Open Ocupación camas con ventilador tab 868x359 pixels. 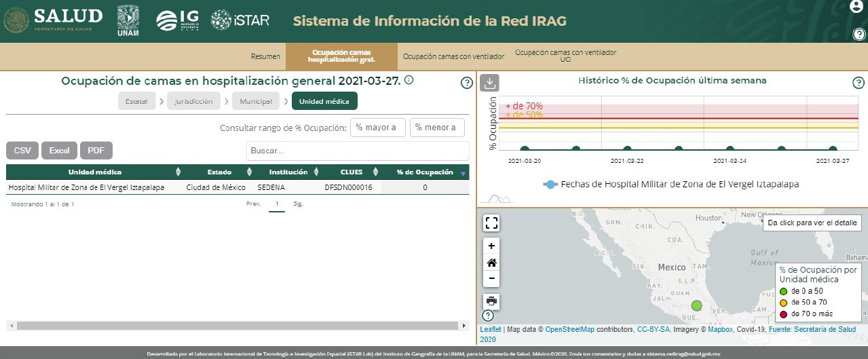tap(453, 56)
